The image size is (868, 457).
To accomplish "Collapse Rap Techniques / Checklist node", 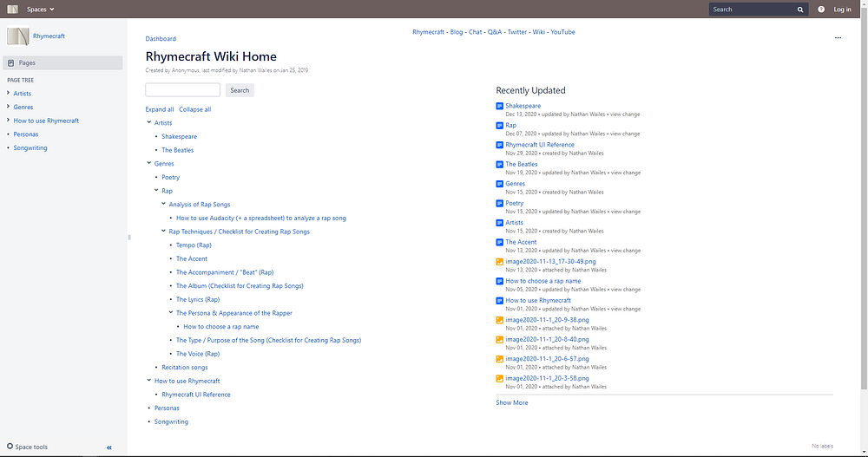I will coord(163,232).
